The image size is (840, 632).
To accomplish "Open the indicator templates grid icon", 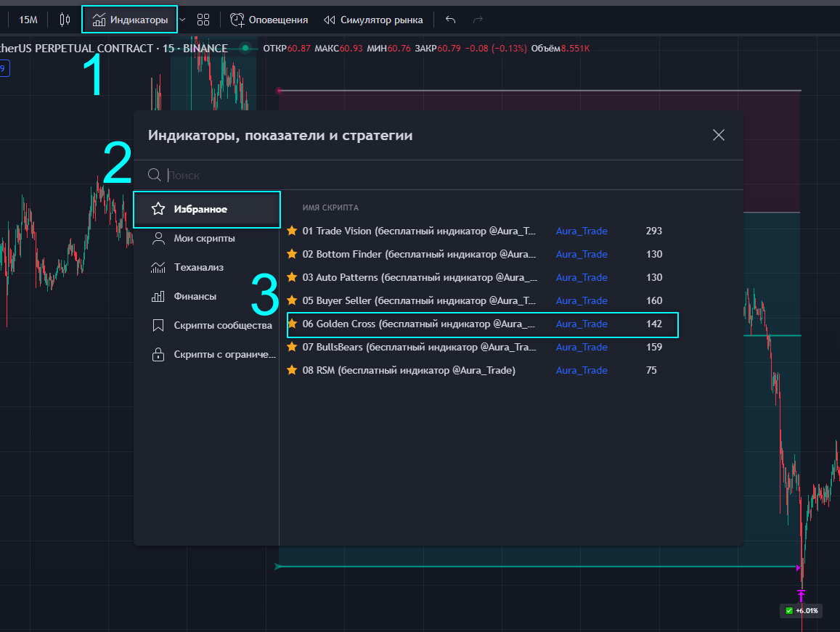I will click(203, 20).
